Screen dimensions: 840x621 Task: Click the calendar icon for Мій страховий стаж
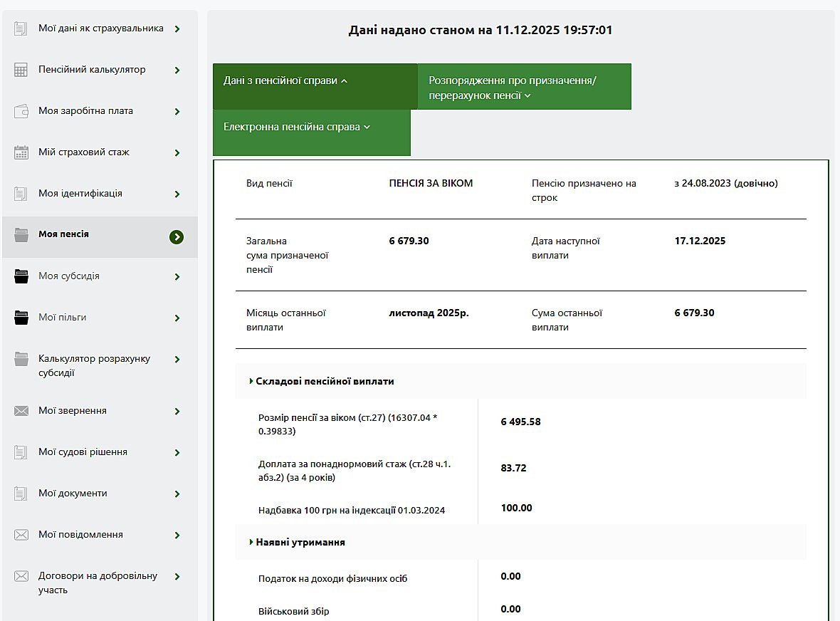(x=21, y=152)
